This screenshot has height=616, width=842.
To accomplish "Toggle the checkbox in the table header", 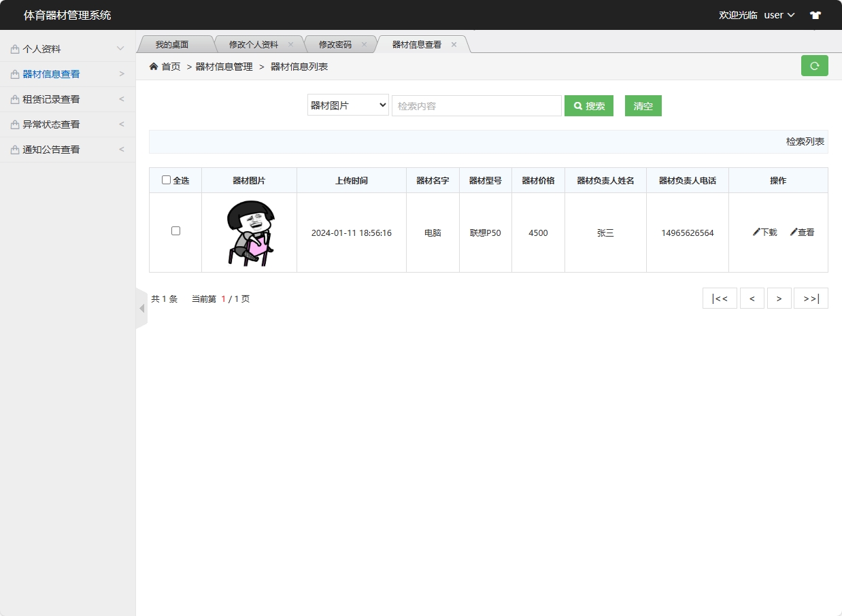I will [166, 179].
